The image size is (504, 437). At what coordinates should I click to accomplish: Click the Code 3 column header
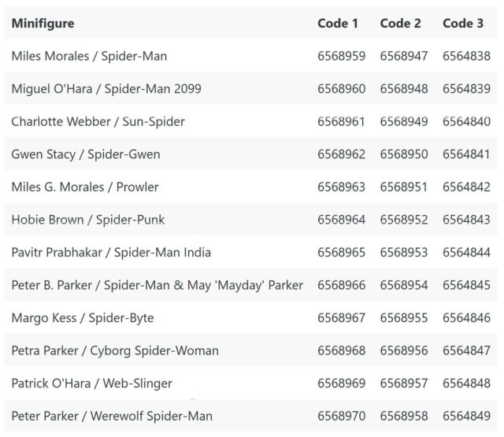click(x=463, y=24)
